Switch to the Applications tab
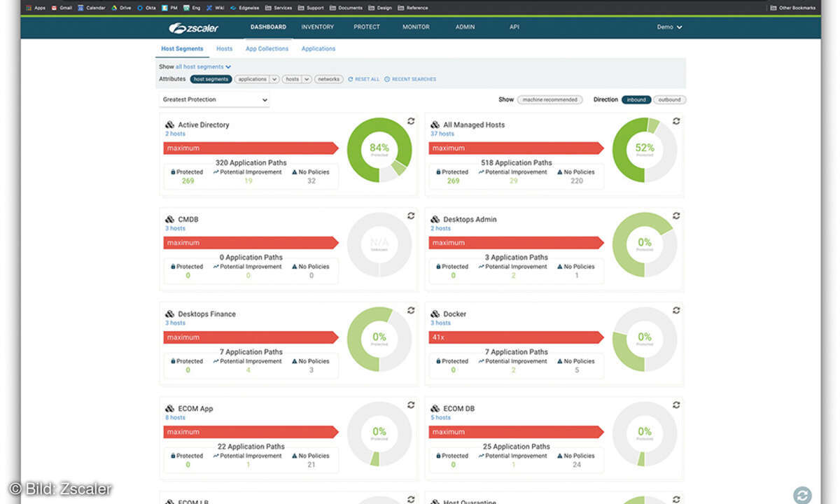Viewport: 840px width, 504px height. pos(318,49)
